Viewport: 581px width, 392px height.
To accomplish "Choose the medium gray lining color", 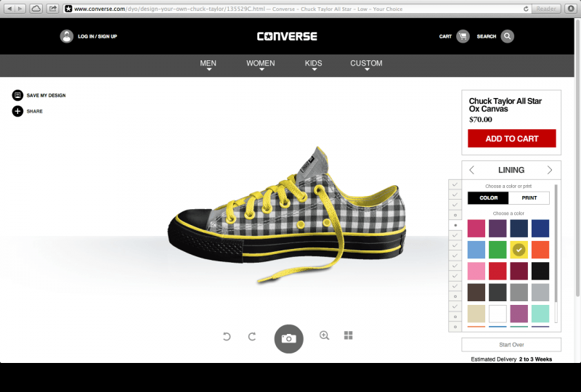I will coord(519,293).
